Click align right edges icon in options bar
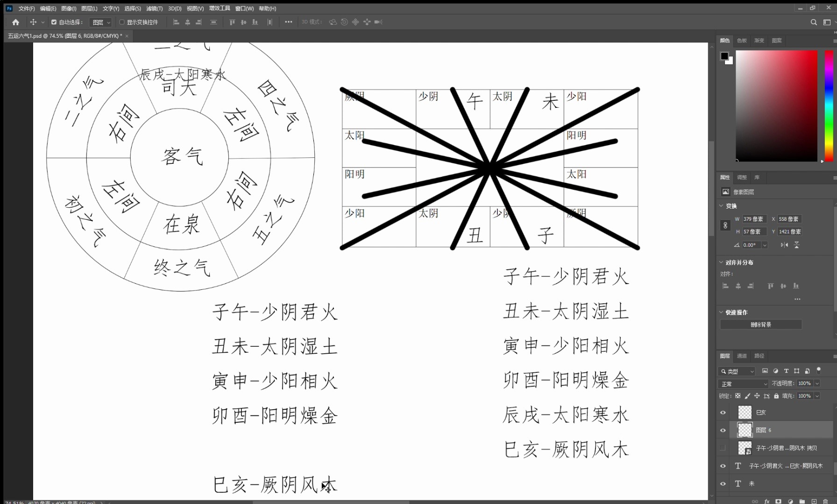837x504 pixels. pyautogui.click(x=199, y=22)
